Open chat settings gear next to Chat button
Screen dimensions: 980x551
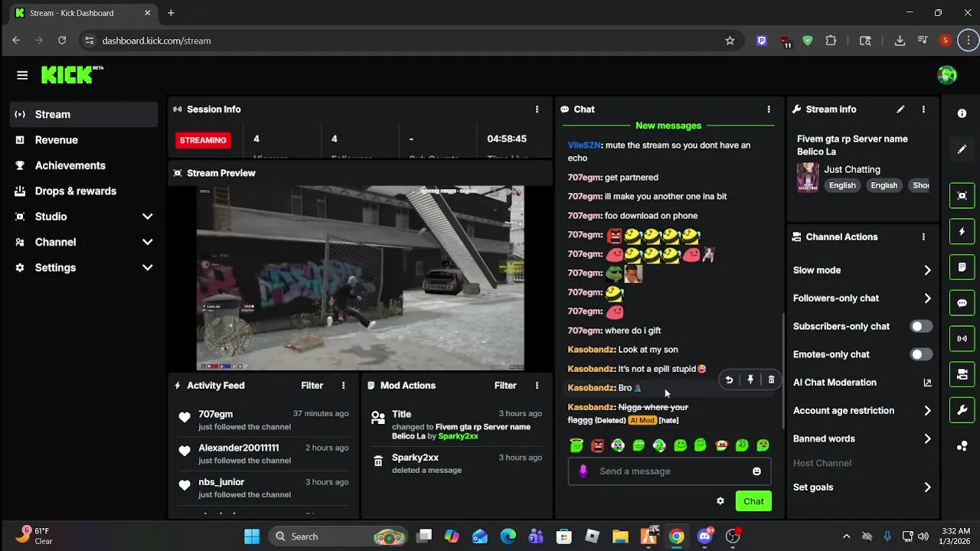coord(720,501)
